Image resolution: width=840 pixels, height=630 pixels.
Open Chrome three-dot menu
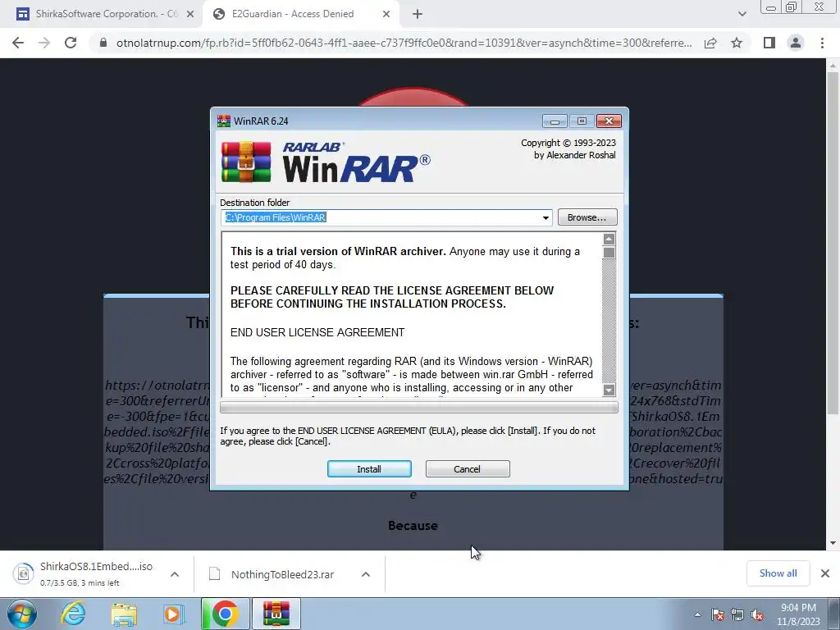coord(822,43)
